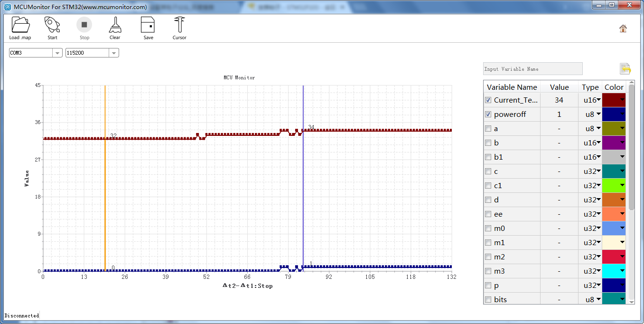Pick color swatch for variable d

(x=614, y=200)
